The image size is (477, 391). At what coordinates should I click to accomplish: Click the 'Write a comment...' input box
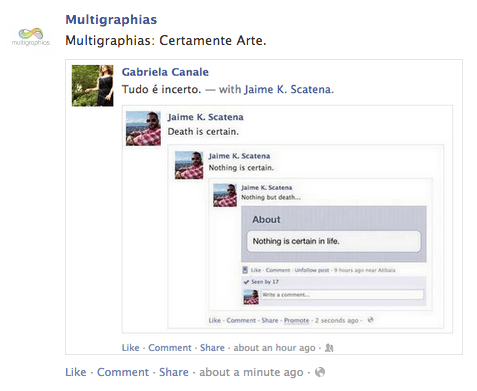coord(342,295)
